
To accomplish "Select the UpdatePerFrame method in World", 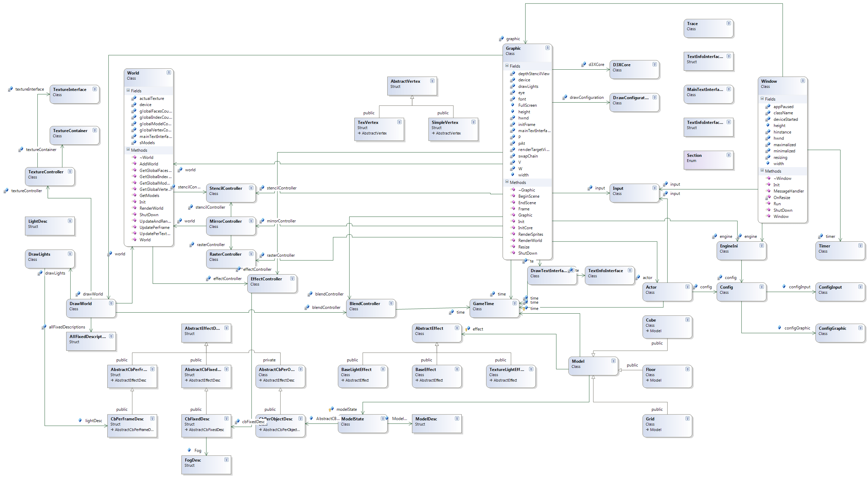I will pos(154,228).
